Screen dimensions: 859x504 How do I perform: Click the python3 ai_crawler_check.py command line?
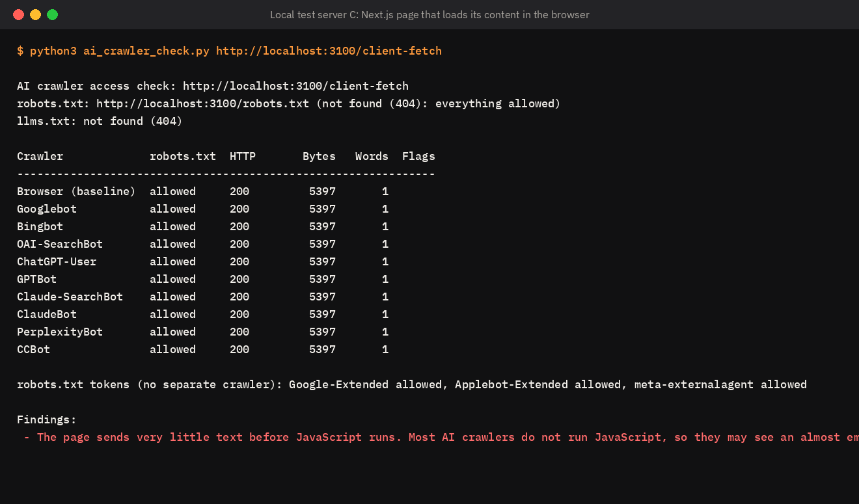coord(229,51)
